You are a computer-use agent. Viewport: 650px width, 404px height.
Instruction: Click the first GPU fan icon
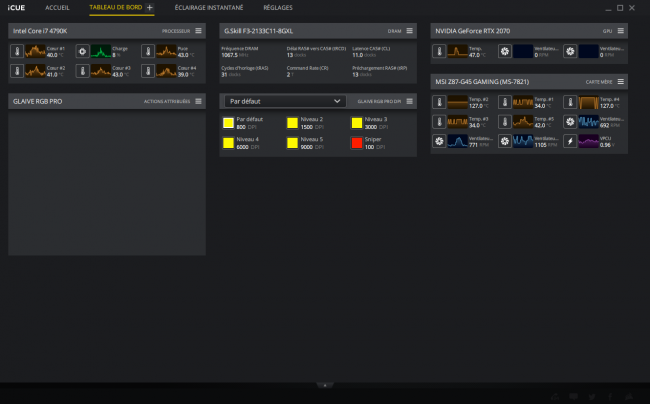504,51
